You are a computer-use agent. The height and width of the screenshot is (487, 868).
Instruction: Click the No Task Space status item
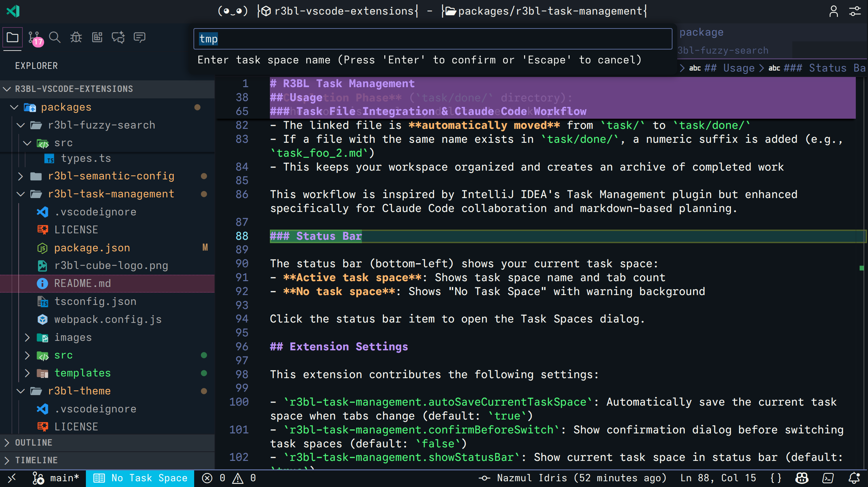tap(140, 478)
